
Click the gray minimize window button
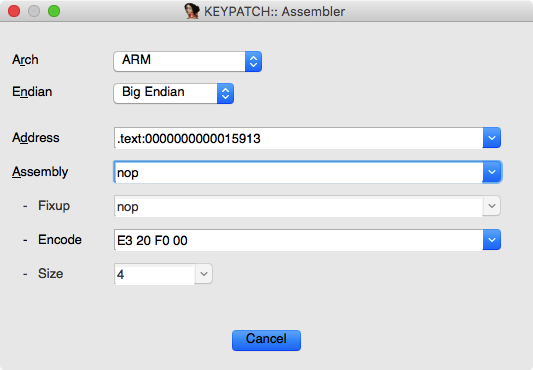[x=34, y=11]
